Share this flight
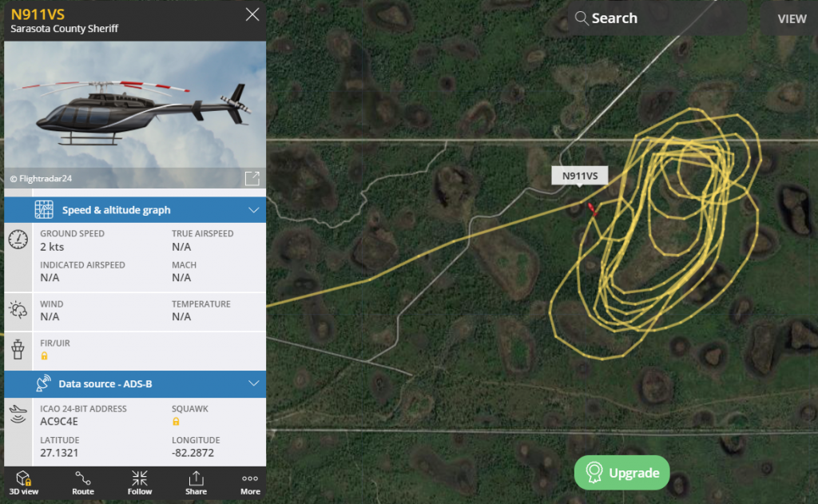 197,482
